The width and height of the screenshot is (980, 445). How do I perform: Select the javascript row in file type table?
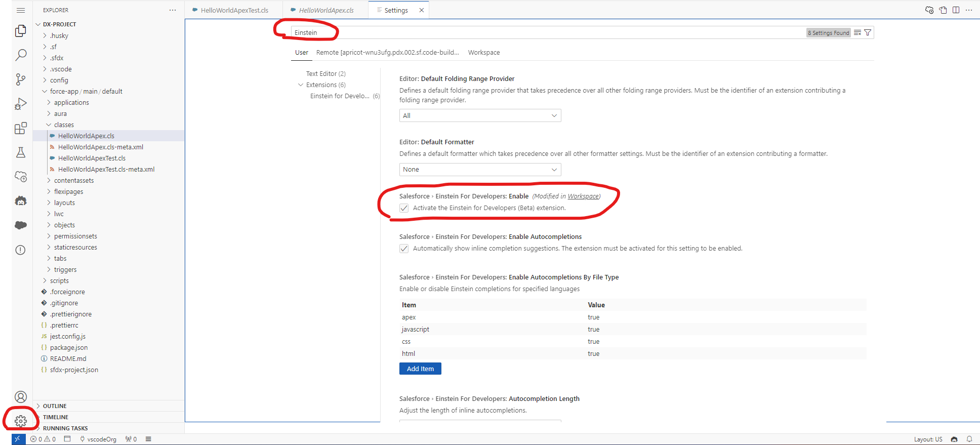[x=633, y=330]
